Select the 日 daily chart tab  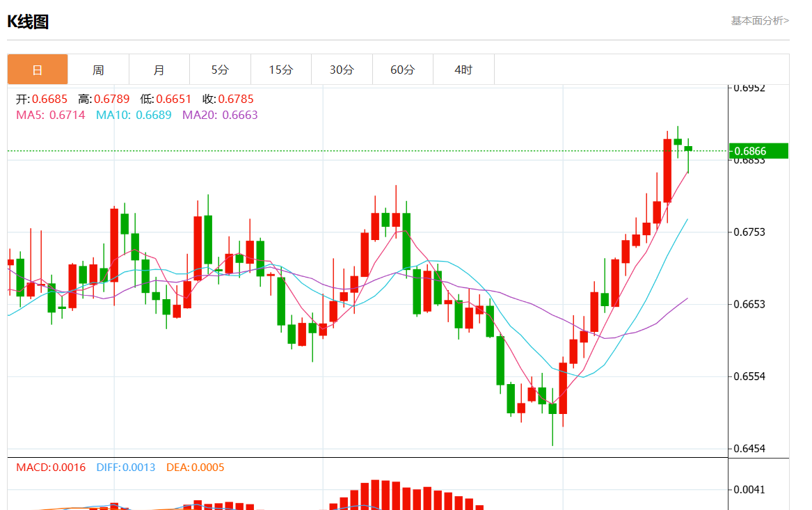pos(38,70)
